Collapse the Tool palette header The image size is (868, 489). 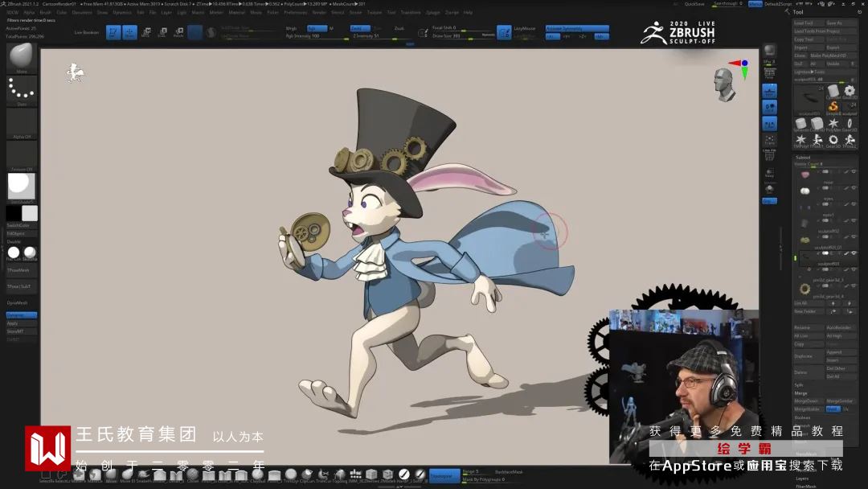(x=798, y=11)
